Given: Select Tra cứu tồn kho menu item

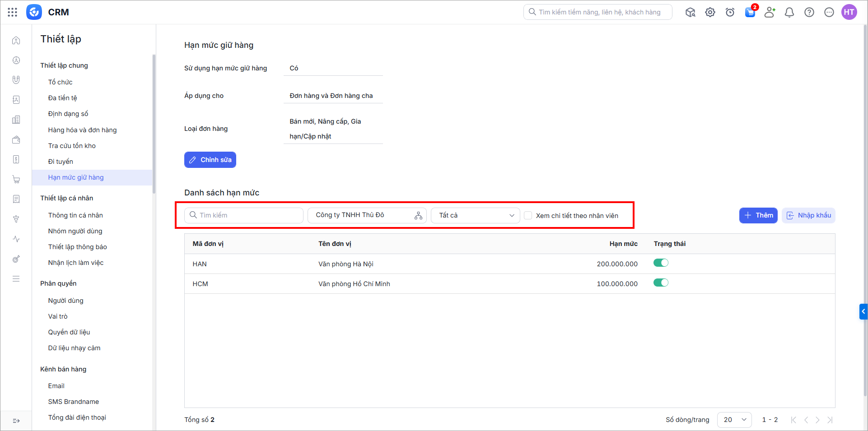Looking at the screenshot, I should (72, 146).
